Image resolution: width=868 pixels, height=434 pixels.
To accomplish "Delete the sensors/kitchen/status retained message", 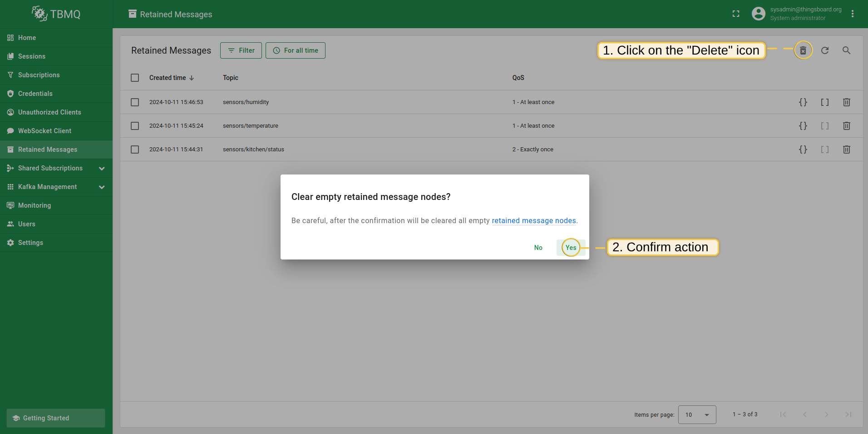I will click(846, 149).
